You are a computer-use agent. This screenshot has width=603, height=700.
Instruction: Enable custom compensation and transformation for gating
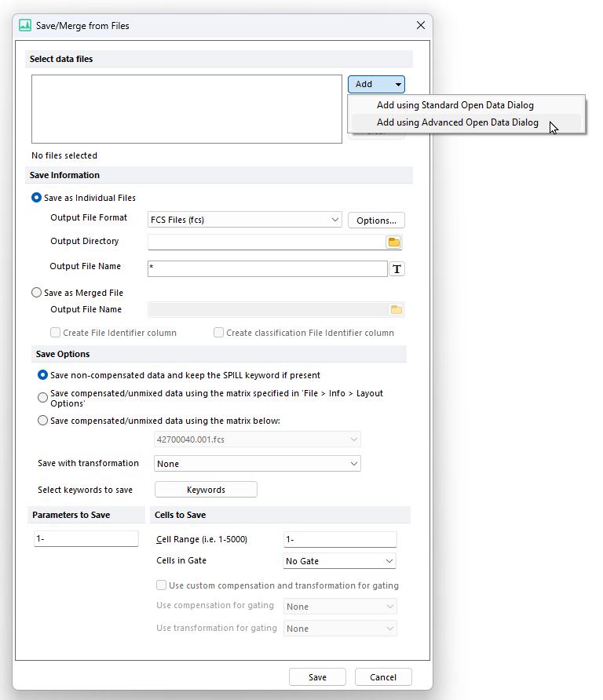[161, 585]
